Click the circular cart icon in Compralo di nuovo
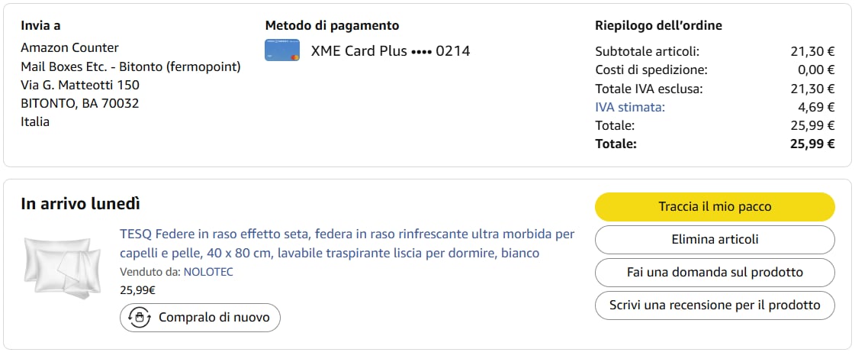The image size is (868, 362). (x=140, y=318)
